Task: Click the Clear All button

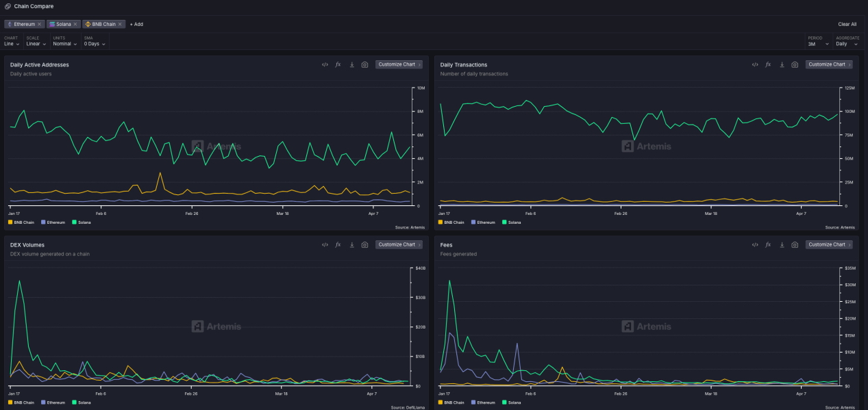Action: (847, 24)
